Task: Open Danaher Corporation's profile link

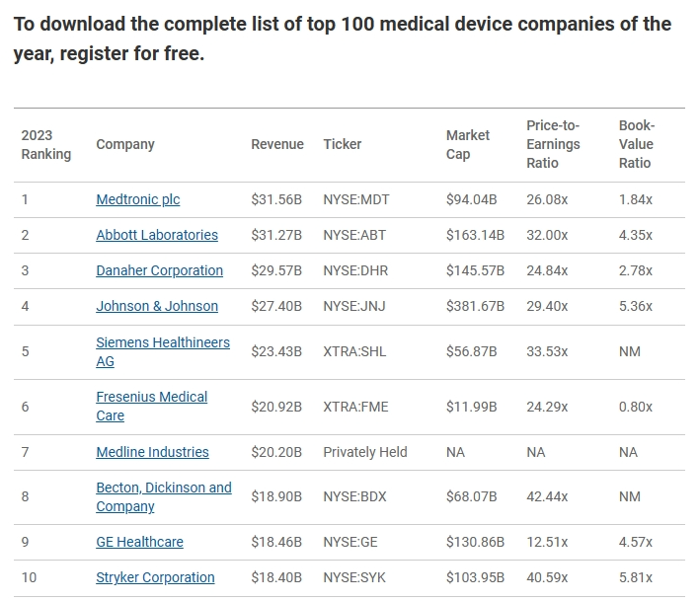Action: pyautogui.click(x=159, y=270)
